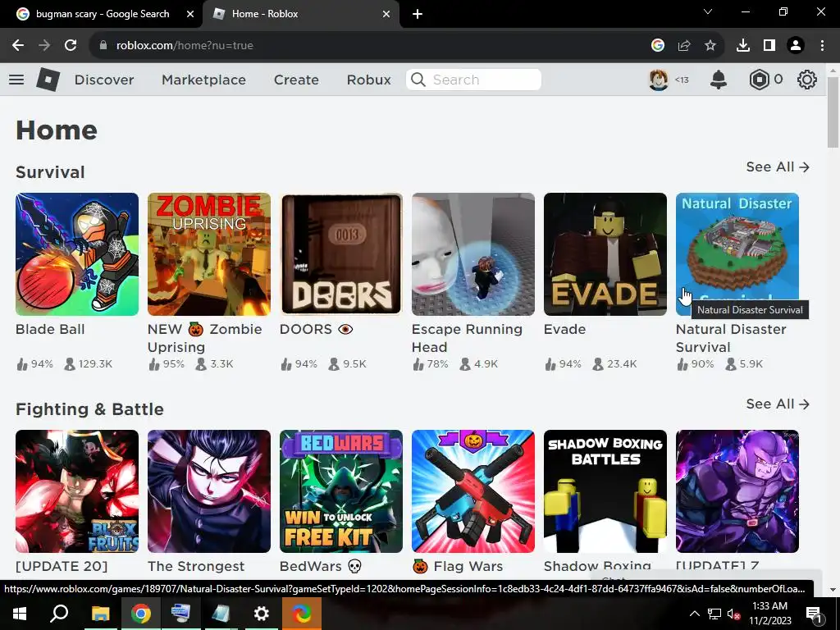This screenshot has height=630, width=840.
Task: Close the Home - Roblox tab
Action: pos(386,15)
